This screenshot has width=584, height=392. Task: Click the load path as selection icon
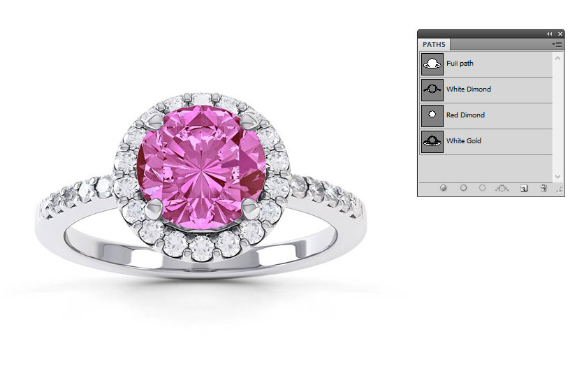[482, 188]
